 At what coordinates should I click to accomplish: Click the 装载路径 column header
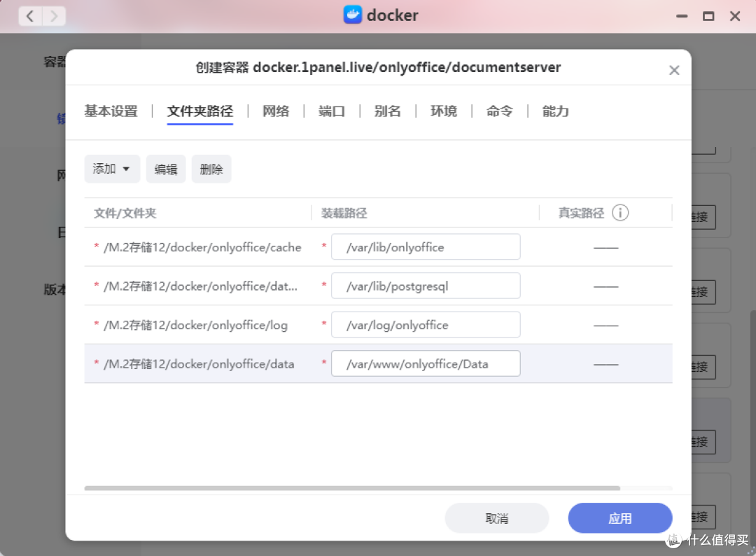344,213
